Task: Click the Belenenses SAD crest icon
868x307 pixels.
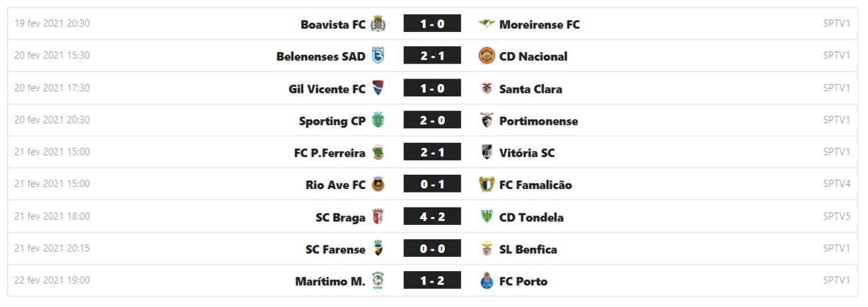Action: [x=378, y=56]
